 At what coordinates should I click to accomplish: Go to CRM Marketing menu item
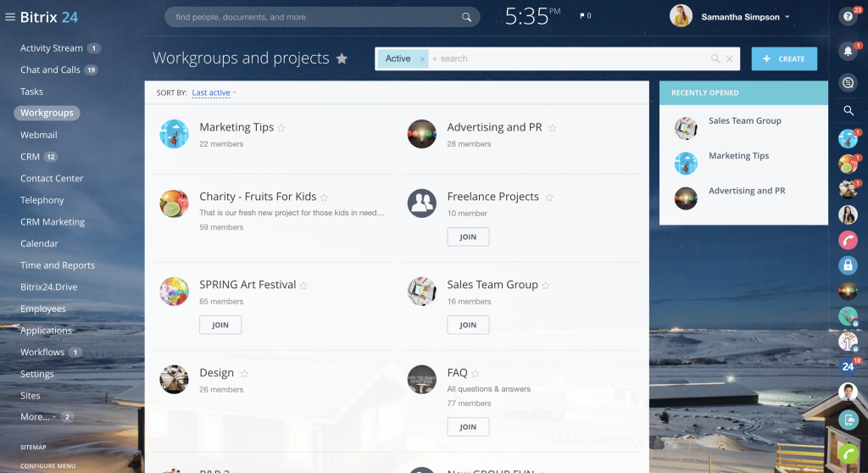[53, 222]
